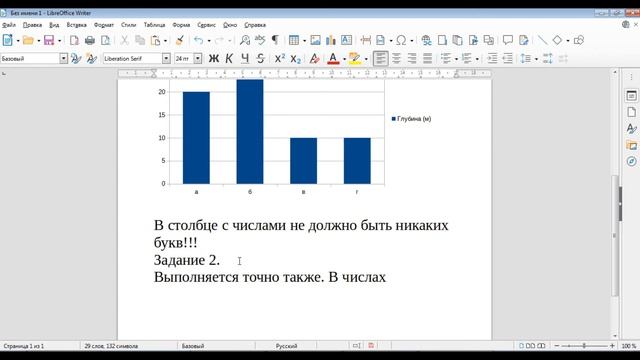640x360 pixels.
Task: Open the Сервис menu
Action: click(x=206, y=25)
